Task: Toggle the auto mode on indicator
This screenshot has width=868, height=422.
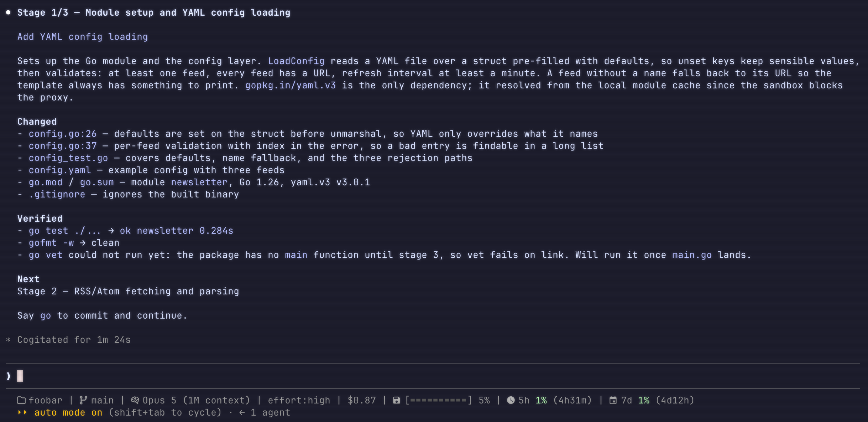Action: tap(68, 412)
